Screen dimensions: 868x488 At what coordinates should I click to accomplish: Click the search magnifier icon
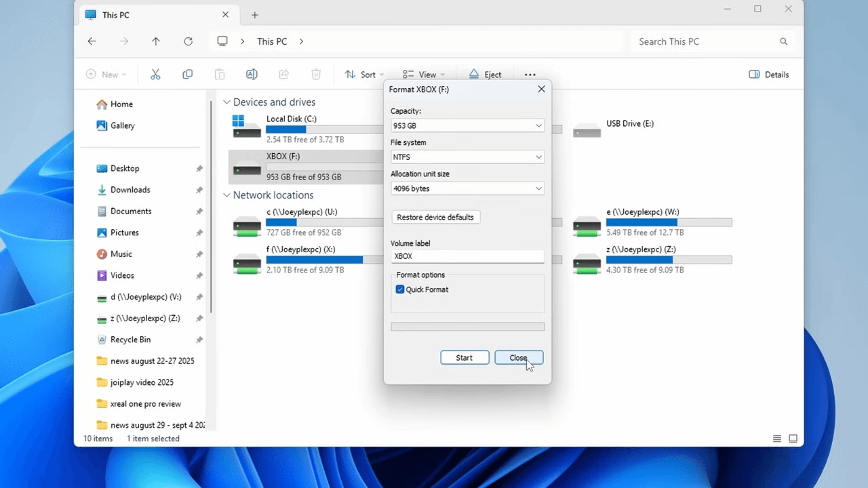click(x=784, y=41)
